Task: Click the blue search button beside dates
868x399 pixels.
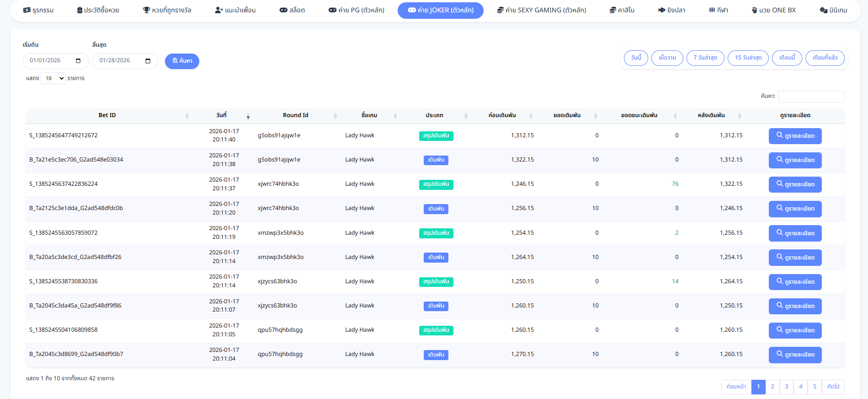Action: (182, 61)
